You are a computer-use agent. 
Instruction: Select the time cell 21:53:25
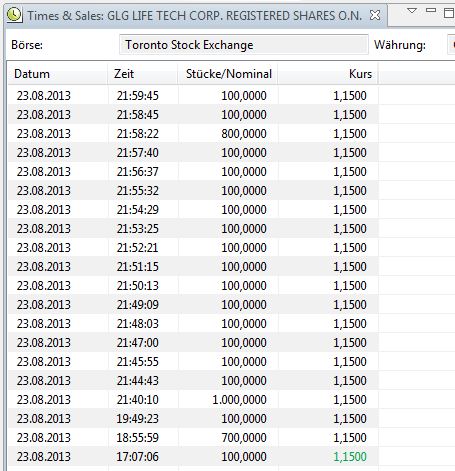click(137, 229)
